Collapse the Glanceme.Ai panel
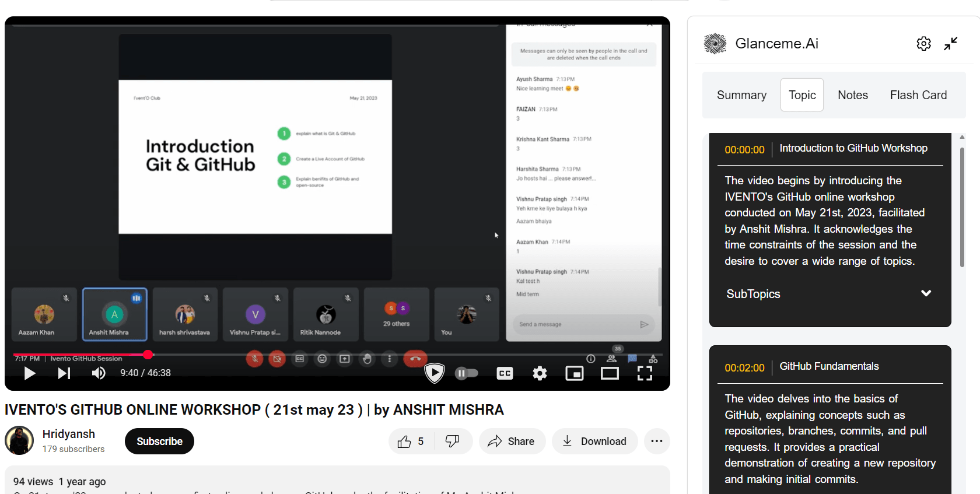980x494 pixels. click(951, 44)
